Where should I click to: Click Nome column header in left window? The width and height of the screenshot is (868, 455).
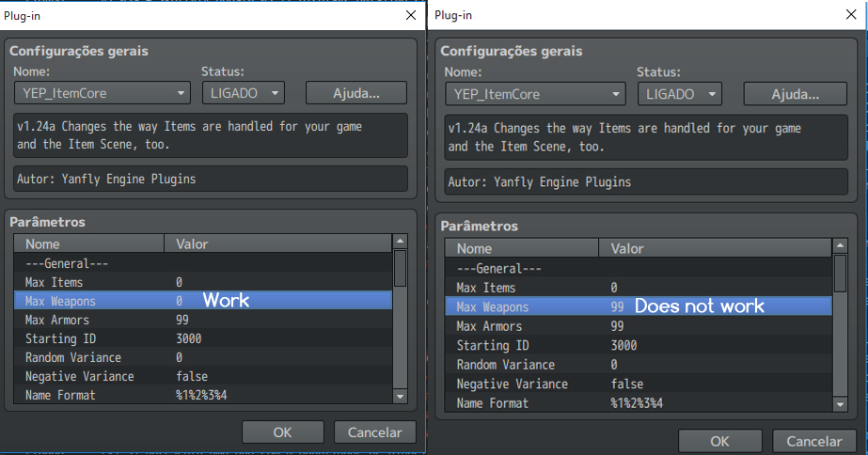[89, 243]
